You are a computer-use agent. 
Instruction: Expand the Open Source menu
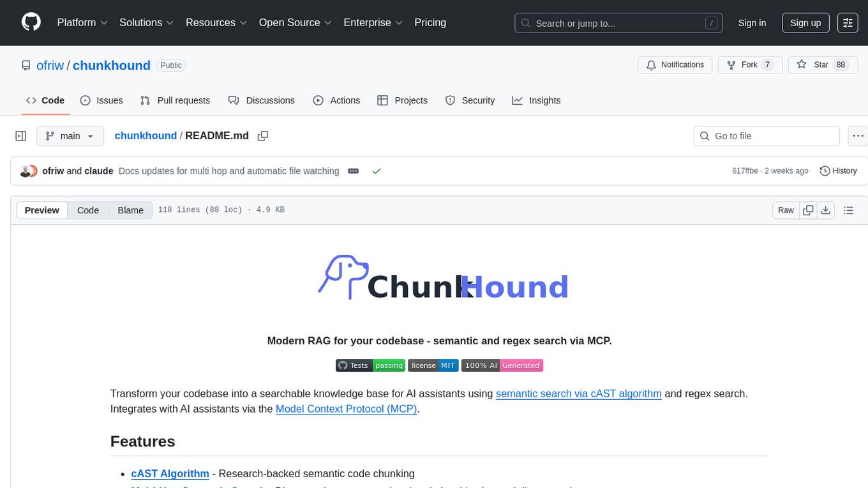click(x=296, y=22)
